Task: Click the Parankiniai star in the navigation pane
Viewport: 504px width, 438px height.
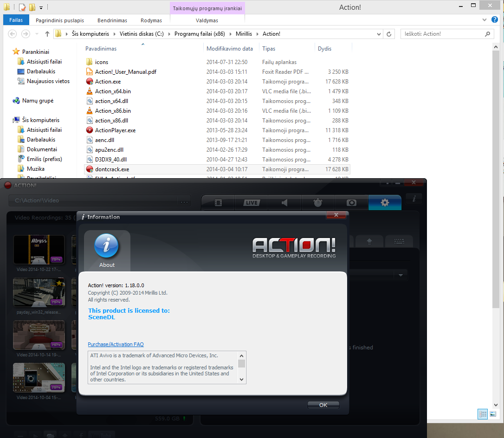Action: pos(16,52)
